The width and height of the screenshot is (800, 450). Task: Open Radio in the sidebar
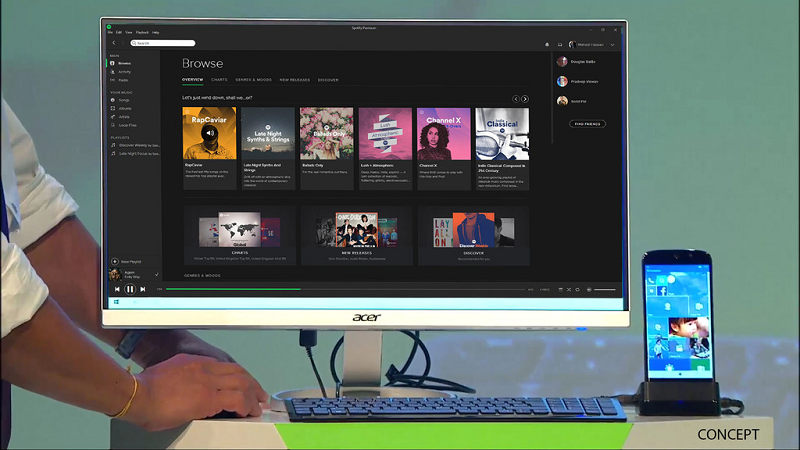[123, 80]
